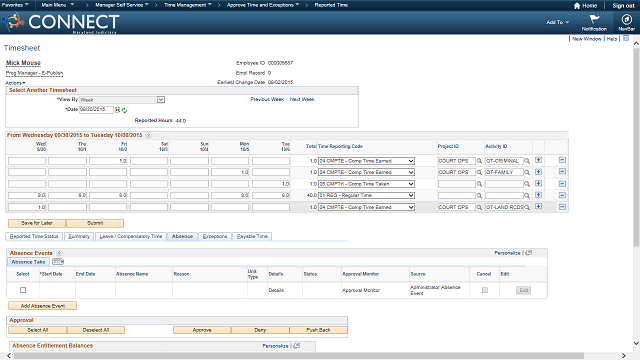This screenshot has height=360, width=640.
Task: Click the green refresh timesheet icon
Action: point(124,110)
